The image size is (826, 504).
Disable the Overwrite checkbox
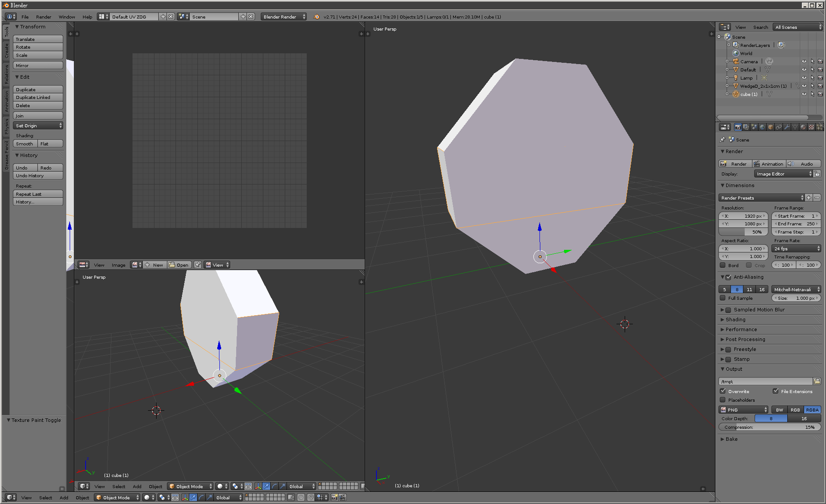point(723,391)
